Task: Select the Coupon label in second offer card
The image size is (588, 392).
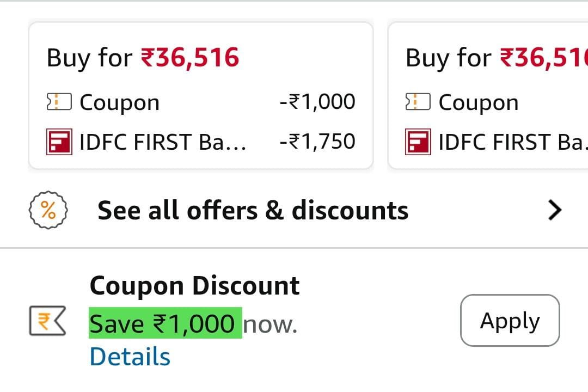Action: pyautogui.click(x=478, y=102)
